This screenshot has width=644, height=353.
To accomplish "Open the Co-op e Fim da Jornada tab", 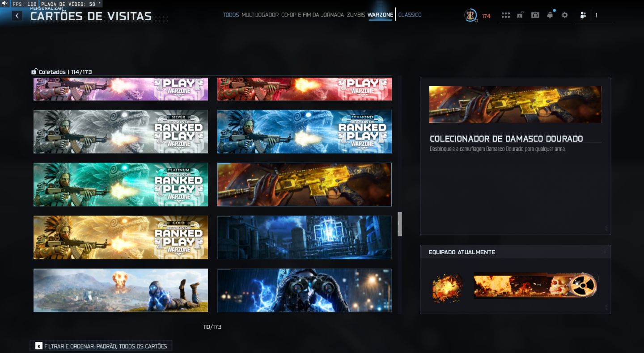I will pyautogui.click(x=313, y=15).
